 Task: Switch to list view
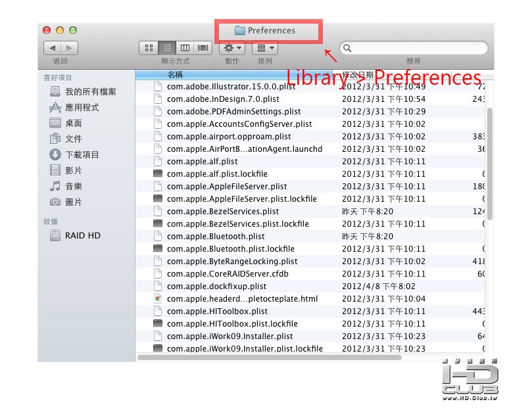(x=167, y=48)
